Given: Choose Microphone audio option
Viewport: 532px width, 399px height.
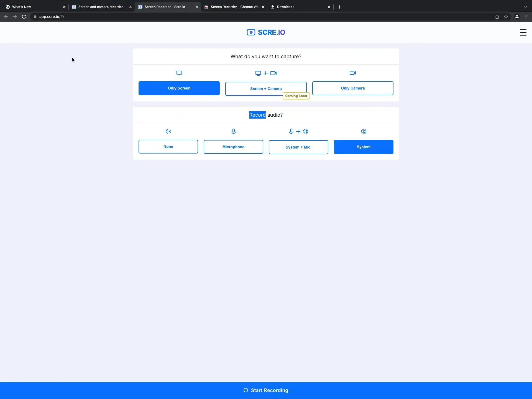Looking at the screenshot, I should tap(233, 147).
